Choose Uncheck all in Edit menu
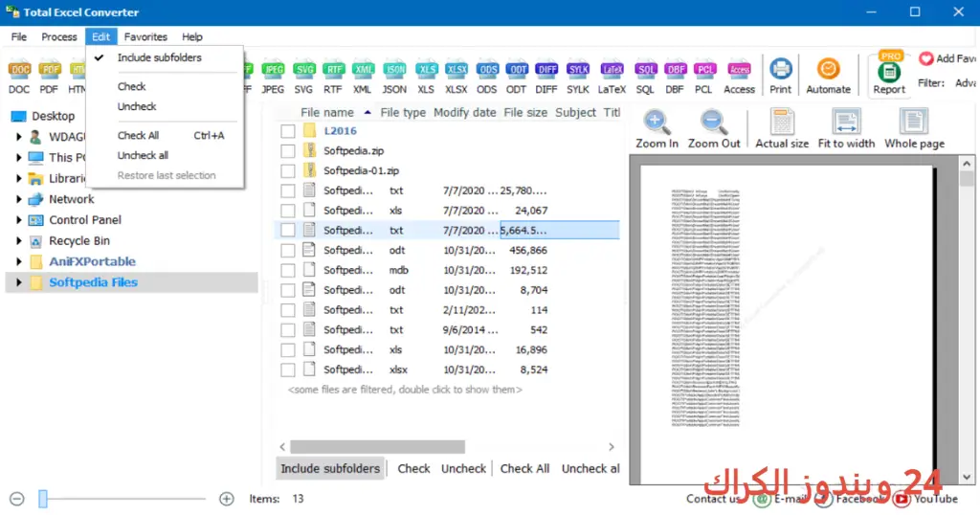Image resolution: width=980 pixels, height=515 pixels. [x=165, y=156]
